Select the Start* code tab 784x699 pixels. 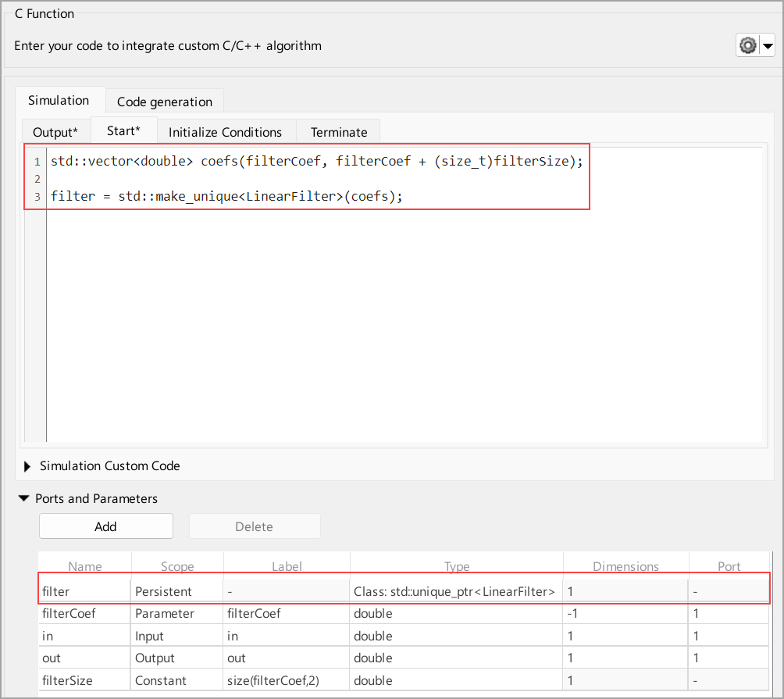(x=123, y=131)
